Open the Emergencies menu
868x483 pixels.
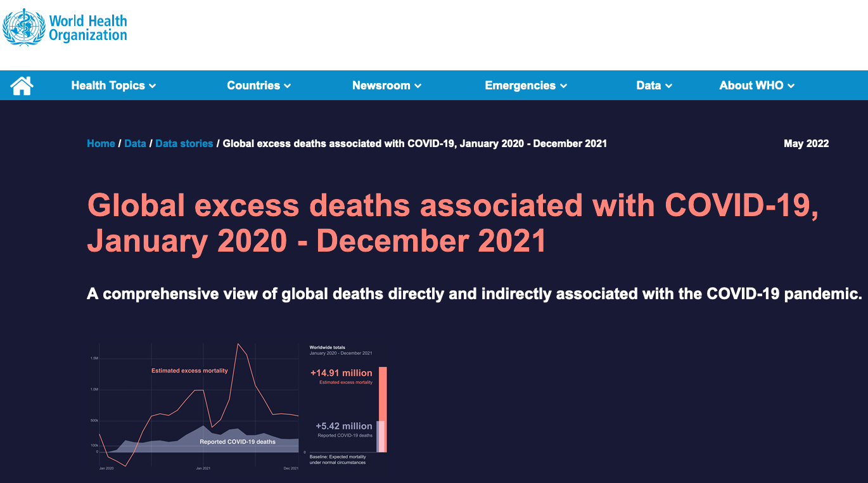coord(526,86)
